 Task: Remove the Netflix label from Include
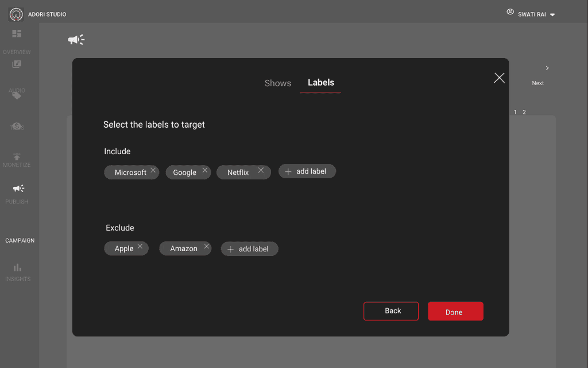point(261,170)
